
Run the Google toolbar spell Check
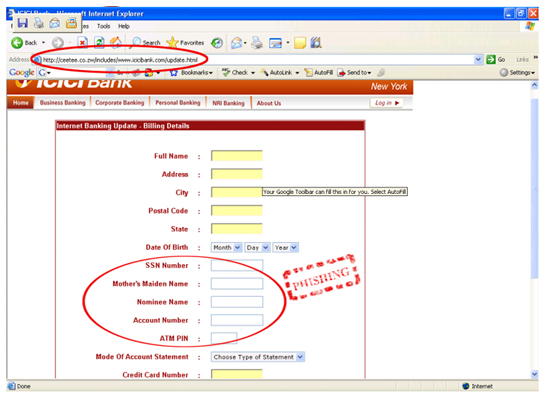click(235, 73)
